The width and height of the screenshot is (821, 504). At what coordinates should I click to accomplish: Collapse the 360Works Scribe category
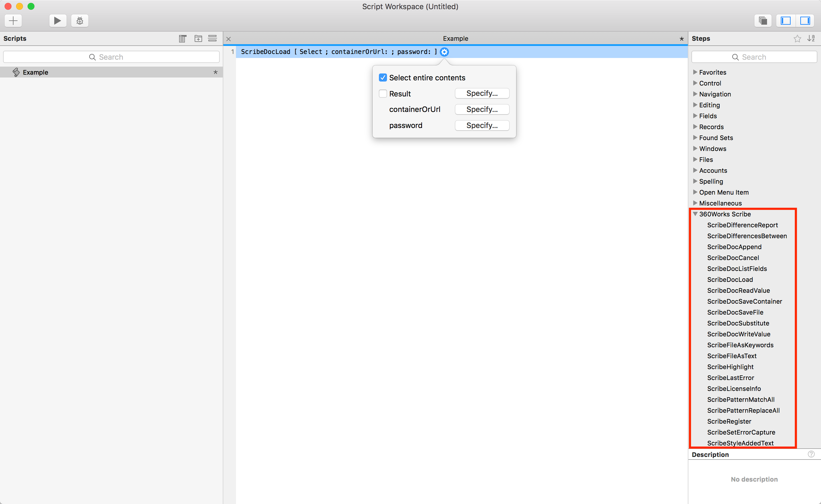tap(695, 214)
